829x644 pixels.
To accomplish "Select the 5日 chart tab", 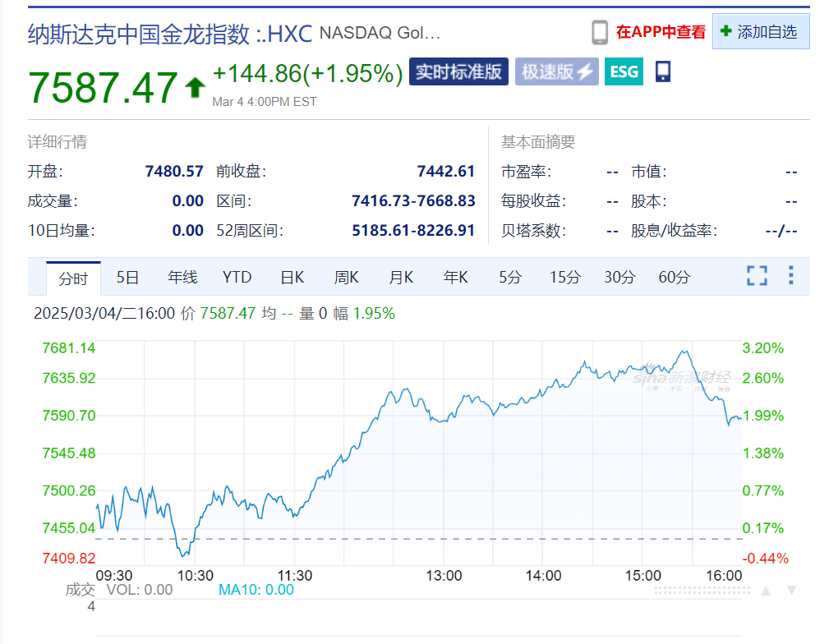I will click(127, 278).
